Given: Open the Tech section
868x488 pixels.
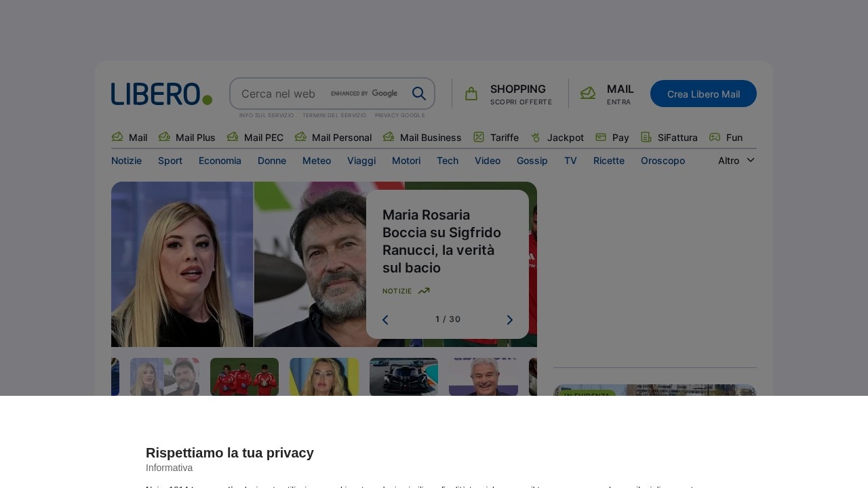Looking at the screenshot, I should tap(448, 161).
